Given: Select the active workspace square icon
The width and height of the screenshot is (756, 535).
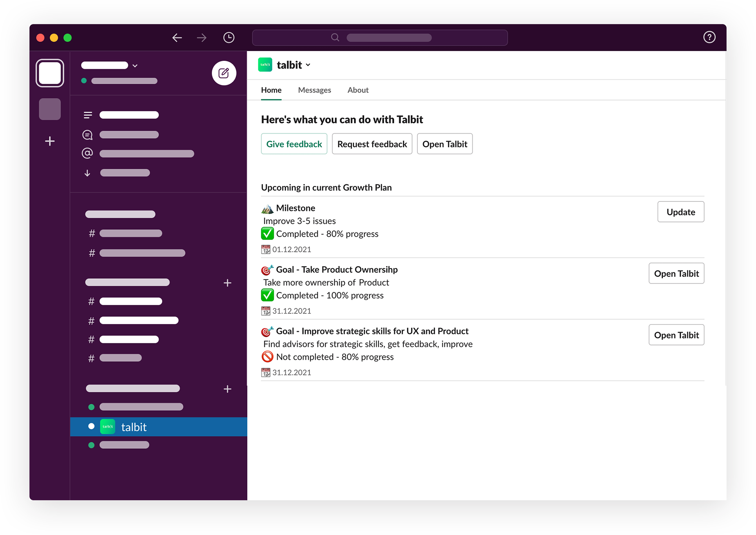Looking at the screenshot, I should pos(50,73).
